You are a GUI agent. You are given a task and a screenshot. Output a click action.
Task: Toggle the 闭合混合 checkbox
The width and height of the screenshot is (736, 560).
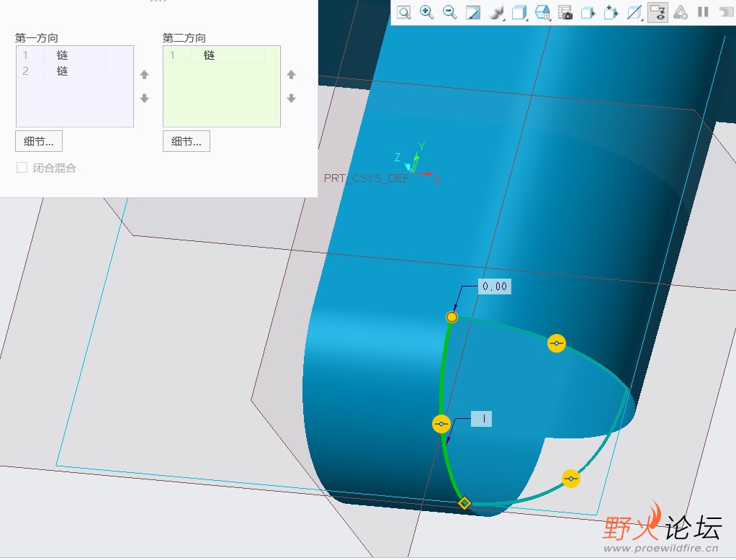(x=22, y=168)
